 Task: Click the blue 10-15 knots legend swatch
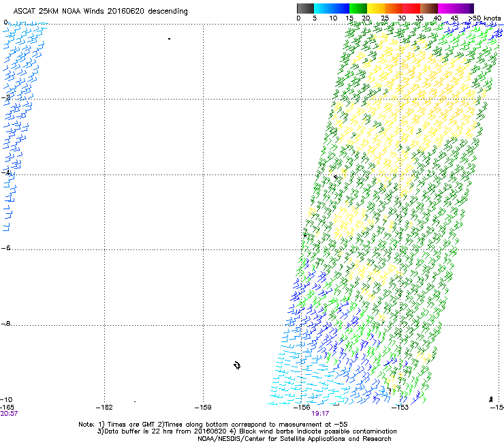coord(341,8)
